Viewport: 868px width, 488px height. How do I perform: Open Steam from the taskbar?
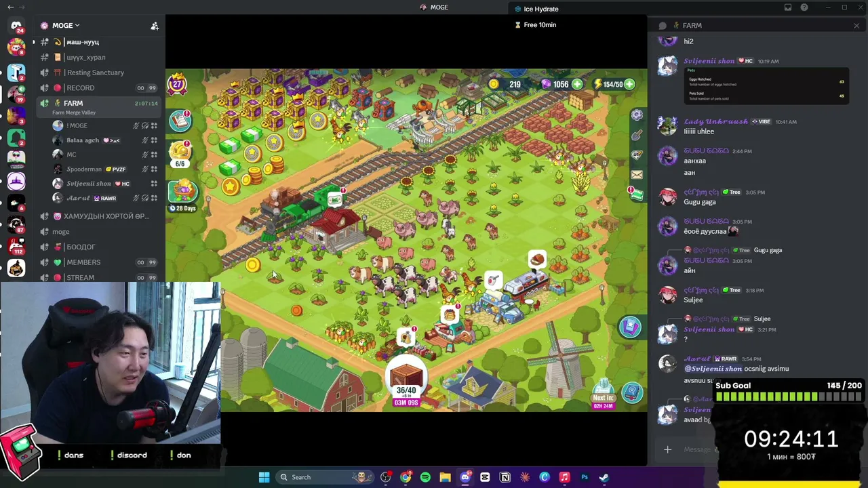[x=604, y=477]
